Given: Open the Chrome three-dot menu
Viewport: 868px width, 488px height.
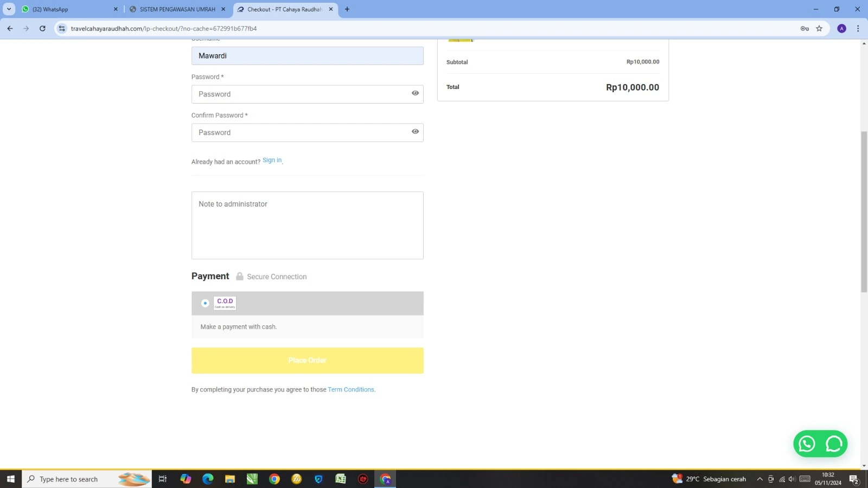Looking at the screenshot, I should [x=858, y=29].
